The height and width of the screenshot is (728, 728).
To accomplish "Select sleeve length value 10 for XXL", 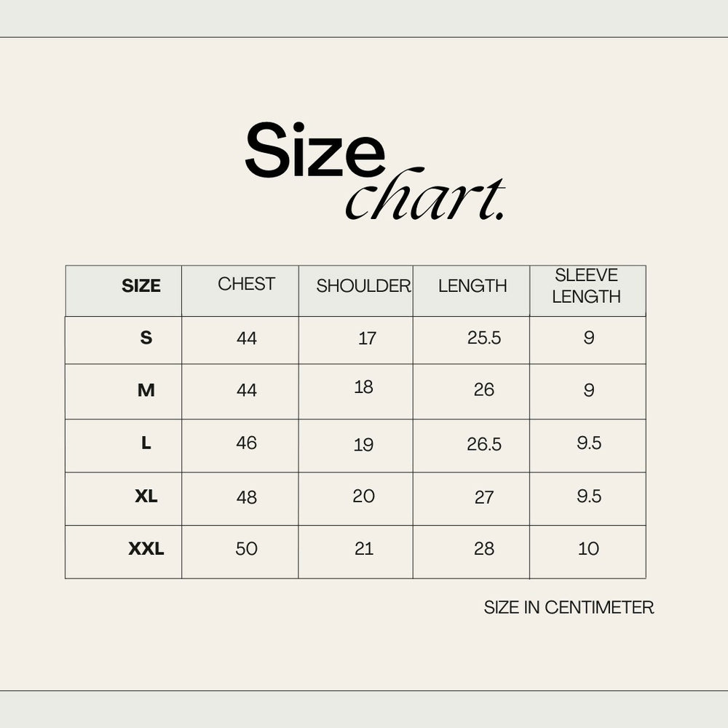I will [x=588, y=549].
